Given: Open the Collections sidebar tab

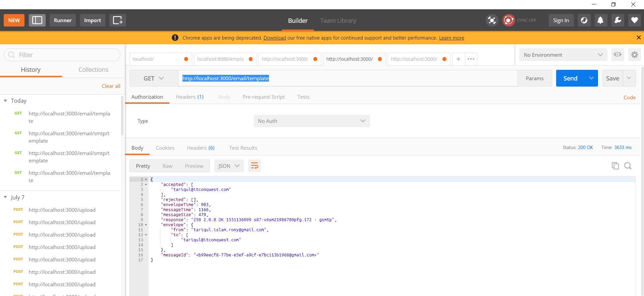Looking at the screenshot, I should [x=93, y=69].
